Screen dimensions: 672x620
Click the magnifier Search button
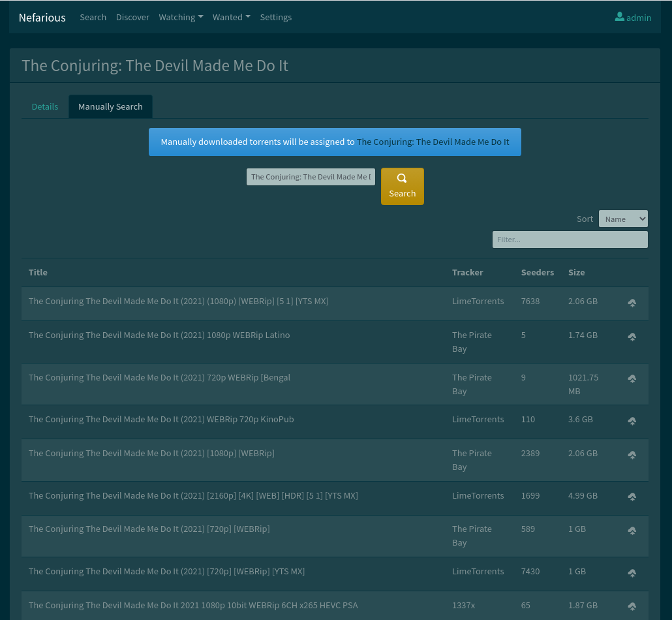pyautogui.click(x=402, y=186)
